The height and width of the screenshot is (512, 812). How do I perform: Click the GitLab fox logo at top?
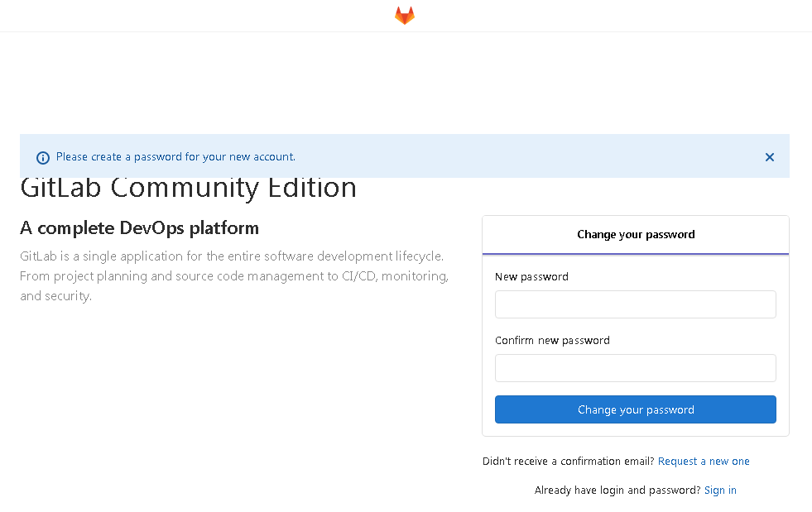(405, 16)
